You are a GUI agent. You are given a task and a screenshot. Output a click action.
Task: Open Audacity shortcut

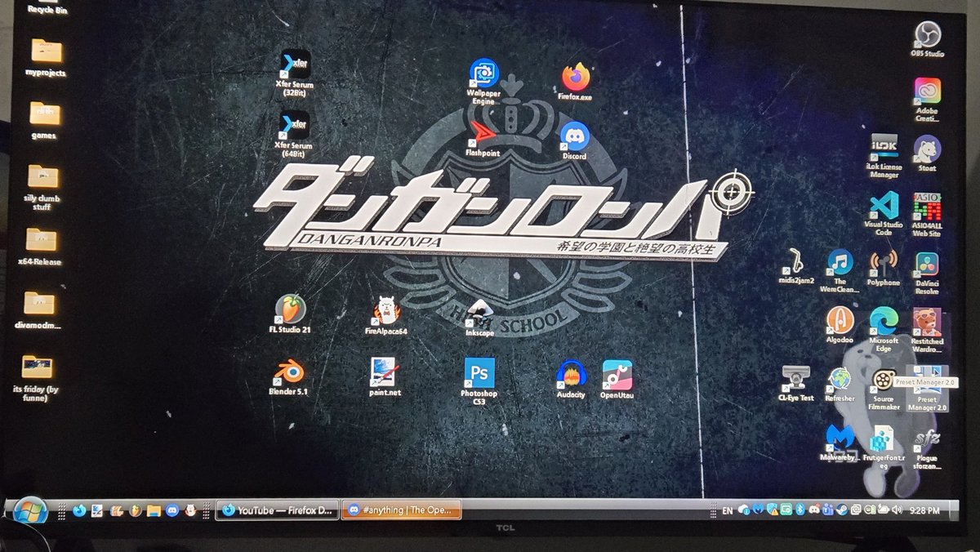(571, 380)
